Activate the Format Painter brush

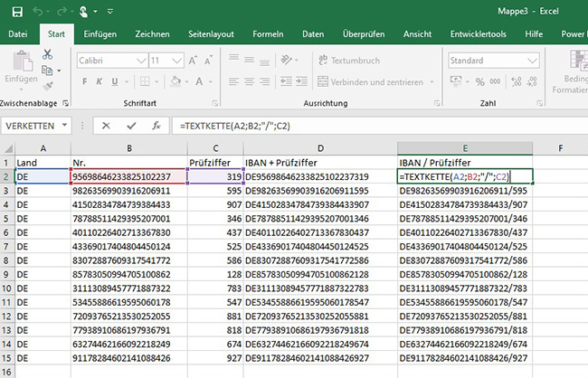point(48,86)
